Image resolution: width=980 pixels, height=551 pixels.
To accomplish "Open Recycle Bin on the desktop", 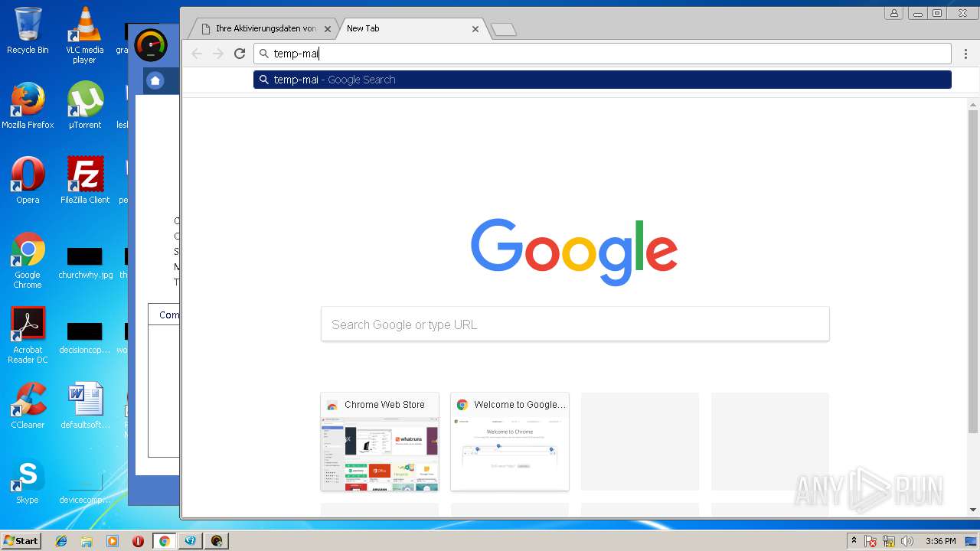I will (x=28, y=31).
